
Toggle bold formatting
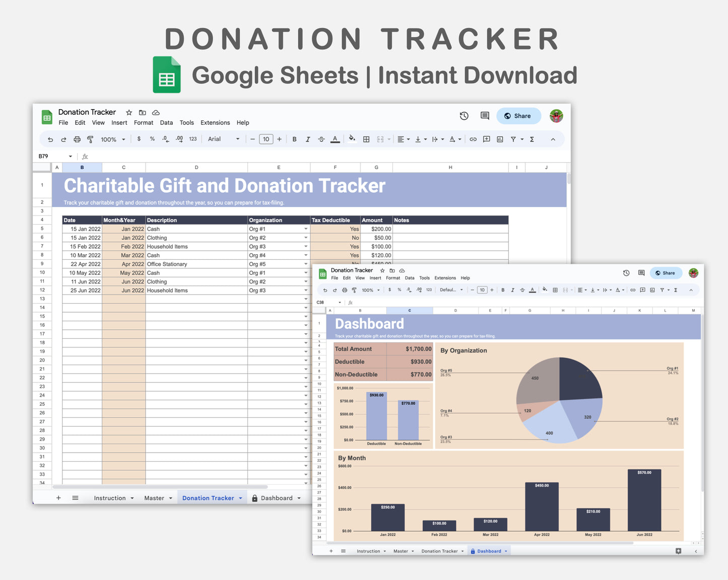click(x=294, y=139)
